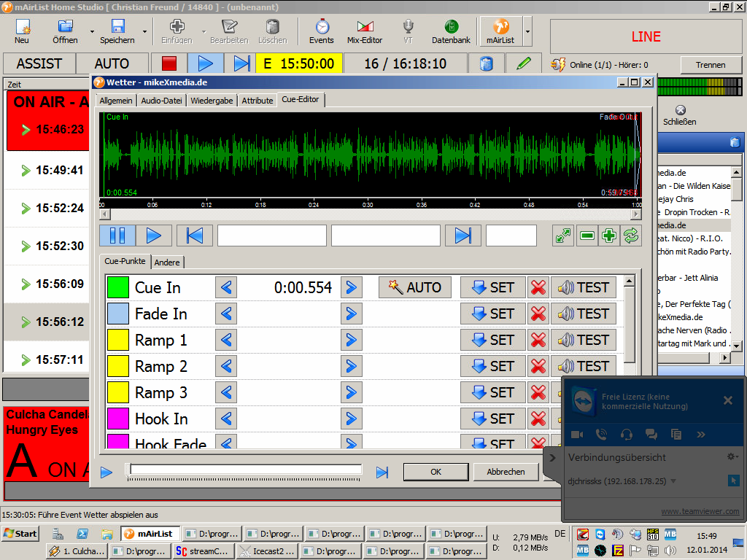Select the streamC… taskbar item
Viewport: 747px width, 560px height.
click(204, 551)
